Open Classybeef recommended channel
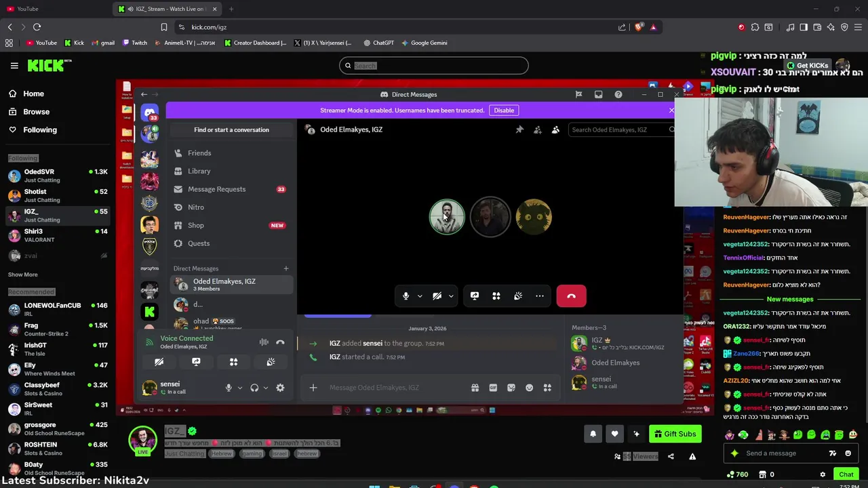Viewport: 868px width, 488px height. [x=57, y=389]
